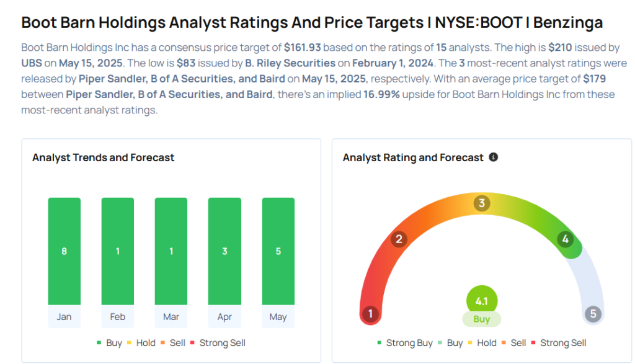Toggle Hold legend in rating gauge chart
Screen dimensions: 635x364
click(x=482, y=343)
